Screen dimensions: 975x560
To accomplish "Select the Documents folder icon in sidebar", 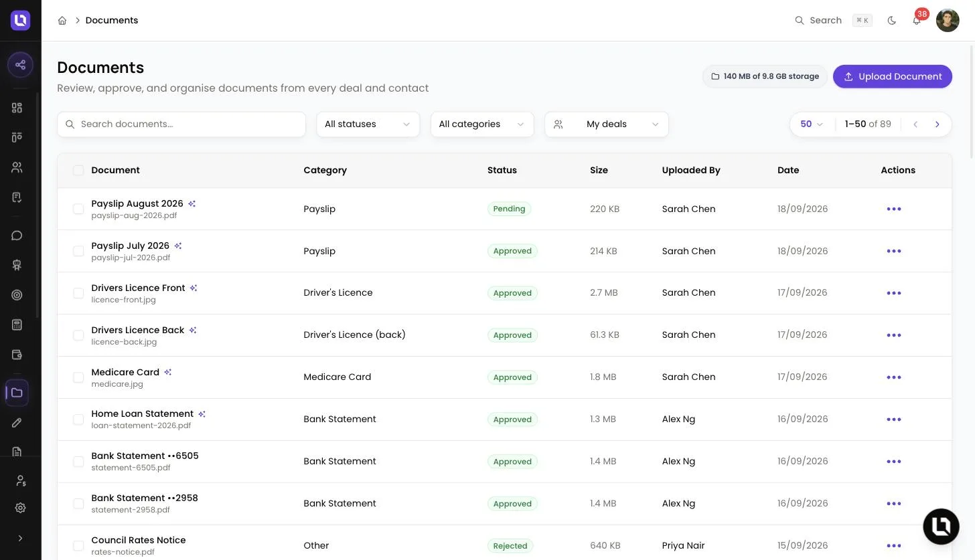I will [x=17, y=393].
